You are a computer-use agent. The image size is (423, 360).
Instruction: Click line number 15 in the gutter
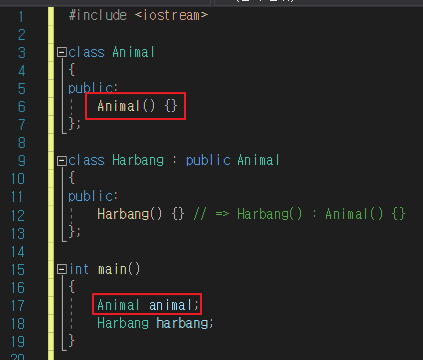tap(18, 270)
